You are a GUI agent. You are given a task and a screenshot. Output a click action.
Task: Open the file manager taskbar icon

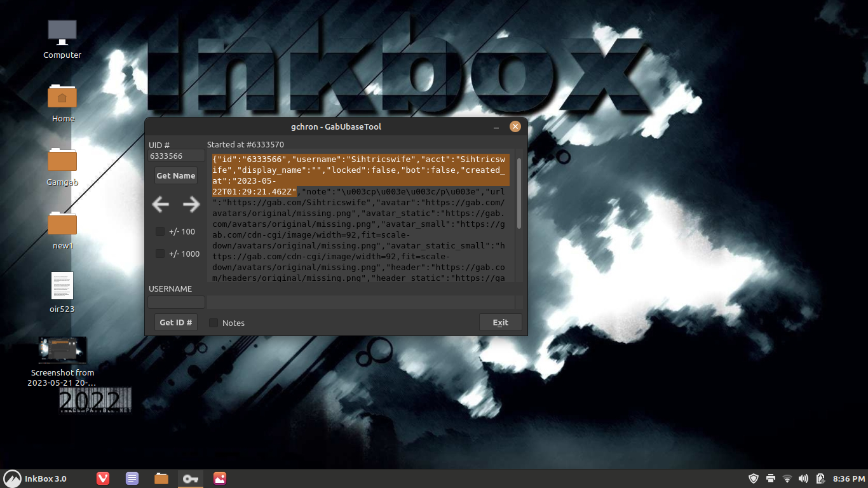coord(161,478)
